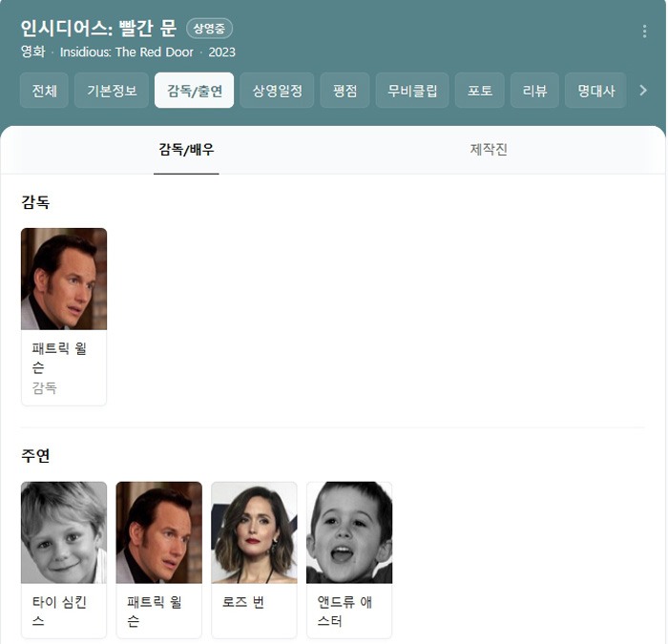The width and height of the screenshot is (668, 644).
Task: Click the 주연 section heading
Action: [x=35, y=455]
